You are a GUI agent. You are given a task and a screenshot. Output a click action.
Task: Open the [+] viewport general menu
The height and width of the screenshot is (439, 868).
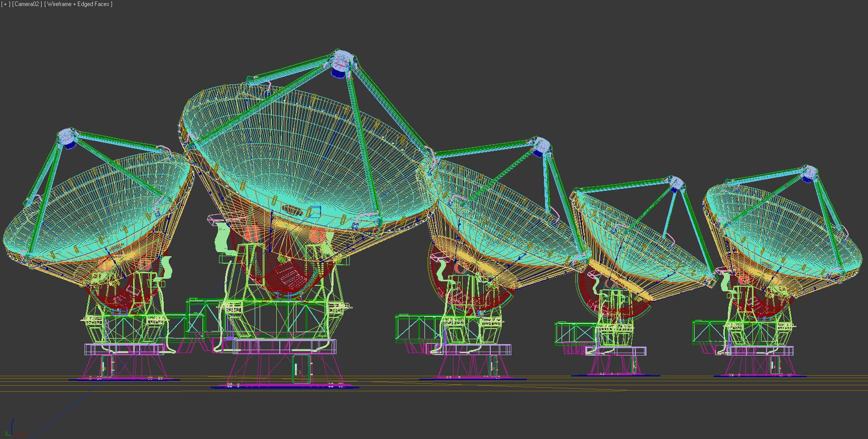coord(6,4)
